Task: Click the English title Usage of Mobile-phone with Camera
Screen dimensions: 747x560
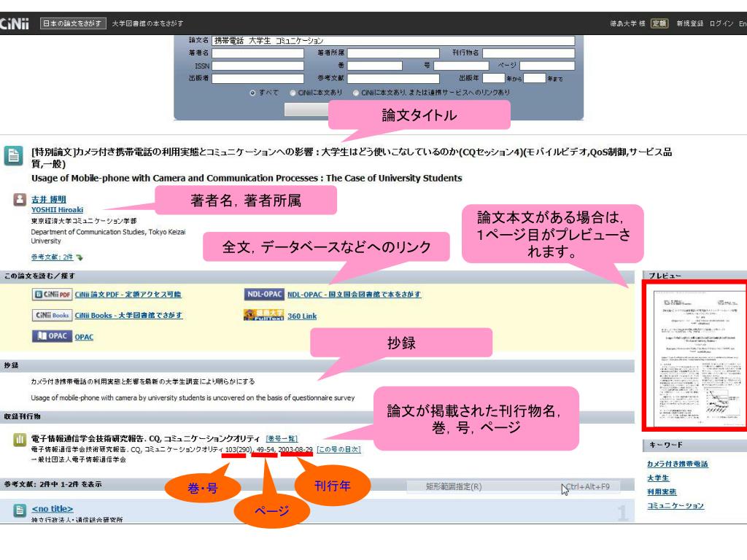Action: pos(247,178)
